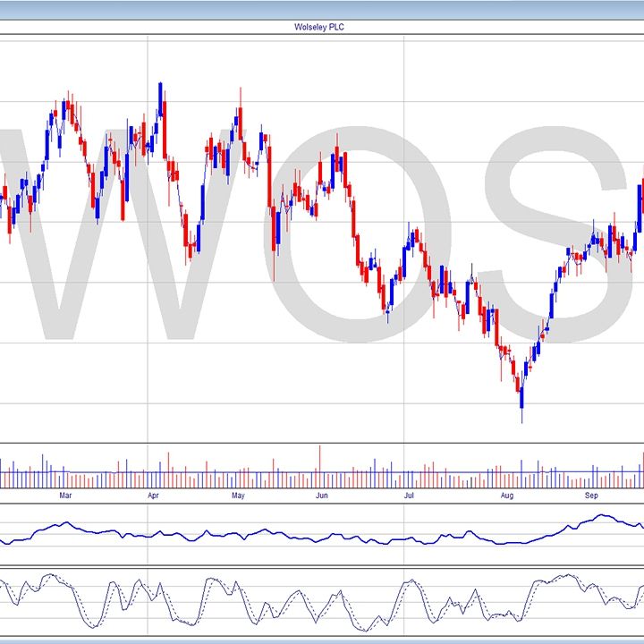
Task: Select the Mar label on date axis
Action: (x=64, y=495)
